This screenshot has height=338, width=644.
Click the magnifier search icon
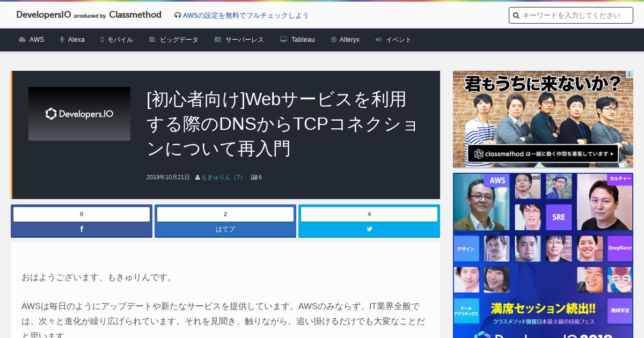click(x=516, y=16)
